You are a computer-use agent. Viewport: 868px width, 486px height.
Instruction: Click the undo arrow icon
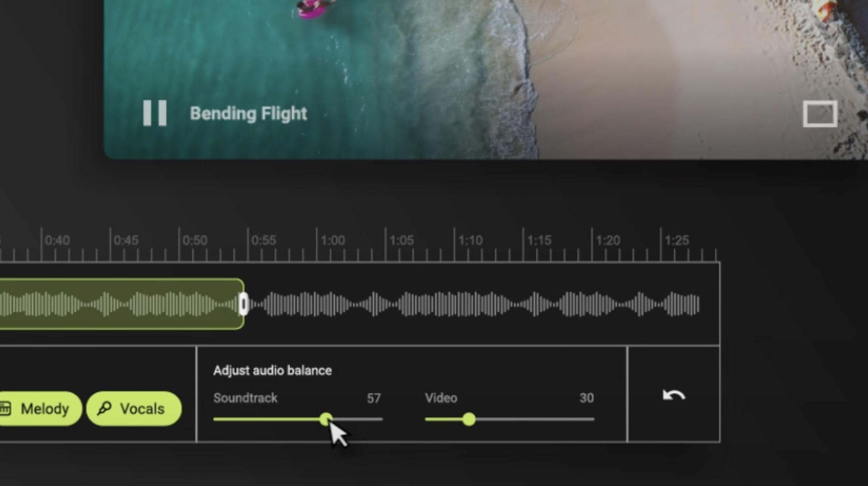click(x=674, y=395)
